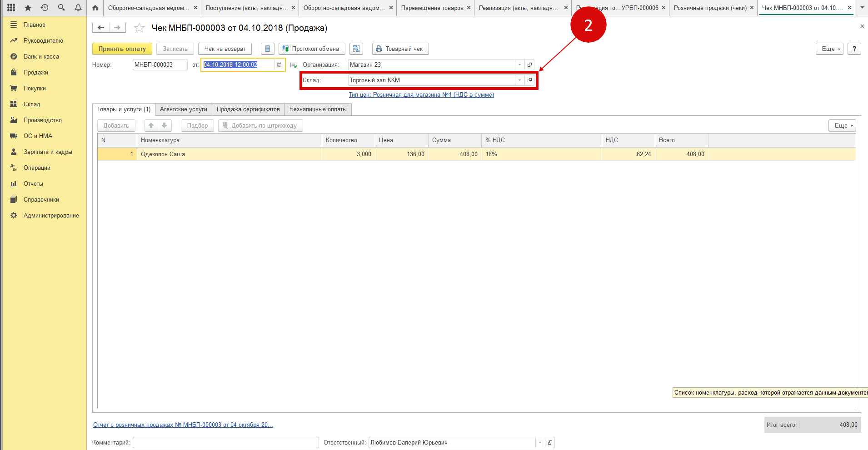Image resolution: width=868 pixels, height=450 pixels.
Task: Open Склад section in sidebar
Action: tap(32, 104)
